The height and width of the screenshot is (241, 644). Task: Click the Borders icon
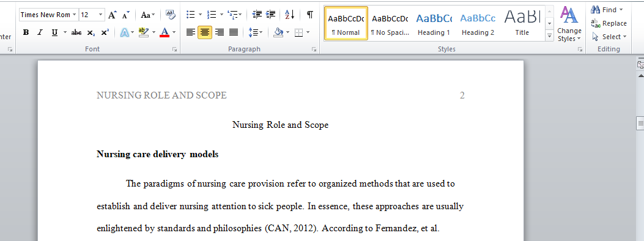coord(298,32)
